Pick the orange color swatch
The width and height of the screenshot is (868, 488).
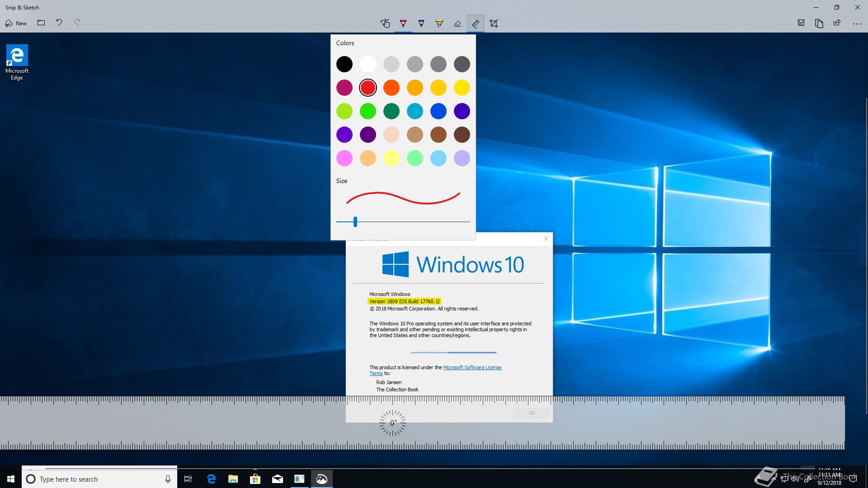pyautogui.click(x=392, y=88)
